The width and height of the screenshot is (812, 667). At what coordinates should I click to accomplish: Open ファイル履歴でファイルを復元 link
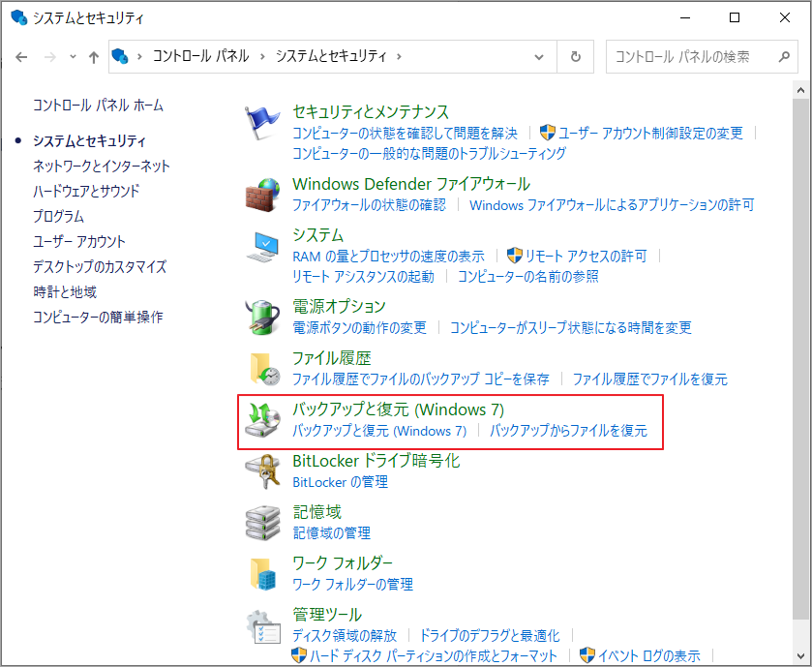point(650,379)
